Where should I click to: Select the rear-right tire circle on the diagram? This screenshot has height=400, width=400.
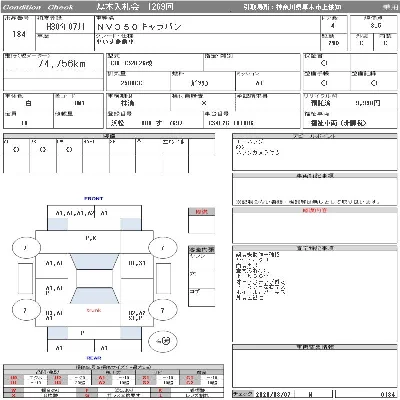(162, 310)
